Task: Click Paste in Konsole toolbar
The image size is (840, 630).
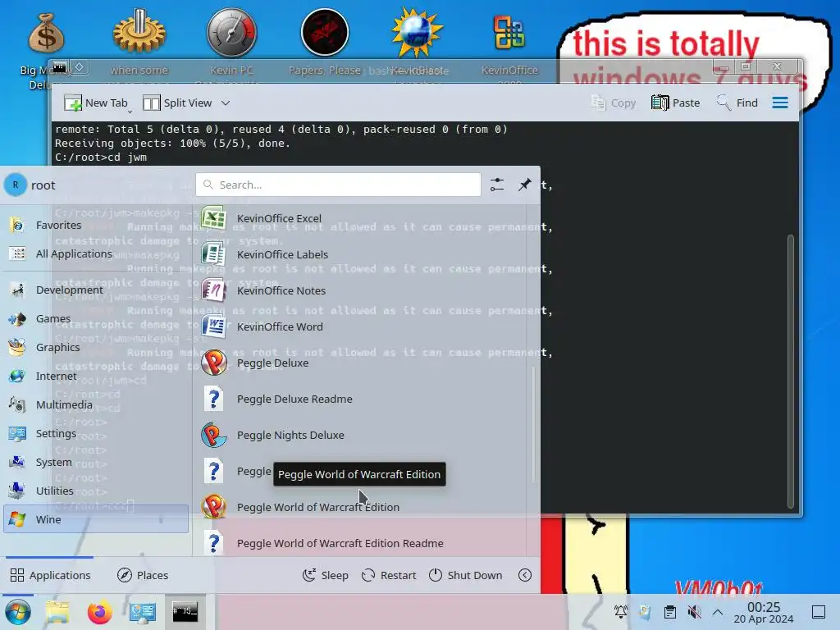Action: click(676, 103)
